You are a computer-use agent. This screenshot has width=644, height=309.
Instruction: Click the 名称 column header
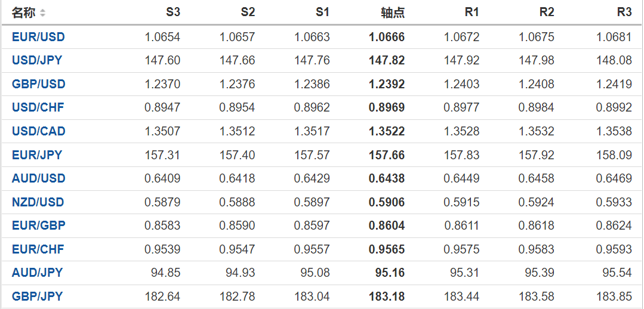pyautogui.click(x=24, y=13)
